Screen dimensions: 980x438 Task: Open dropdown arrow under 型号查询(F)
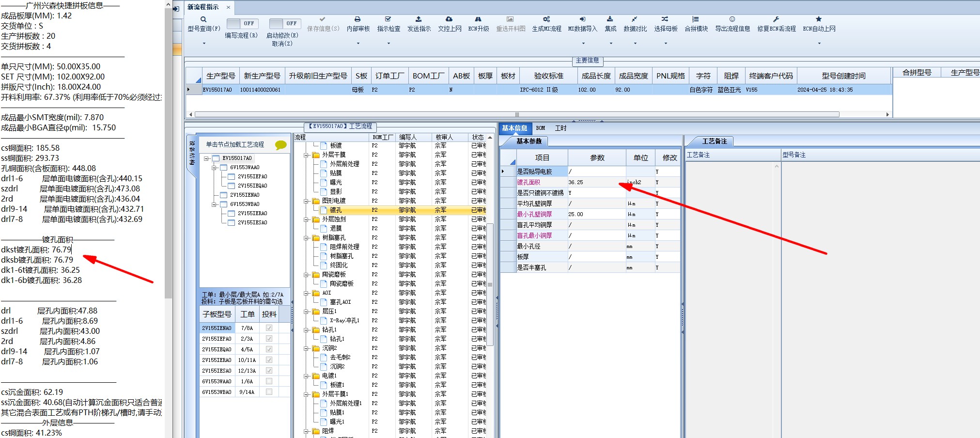click(204, 44)
